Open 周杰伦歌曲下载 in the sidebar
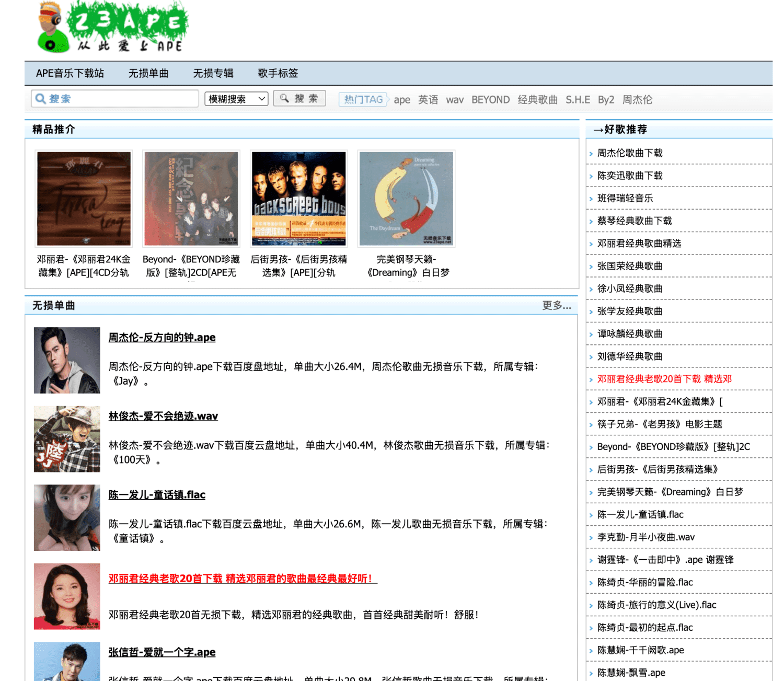 (x=630, y=153)
